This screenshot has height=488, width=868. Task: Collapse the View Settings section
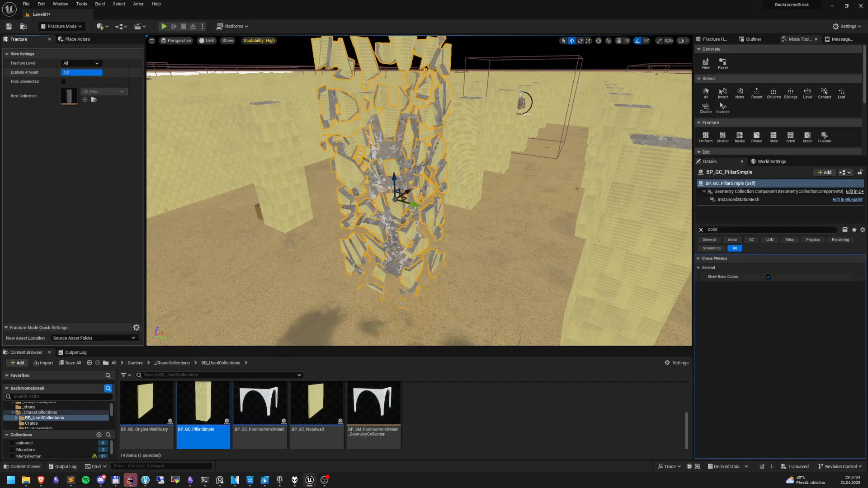pyautogui.click(x=7, y=54)
